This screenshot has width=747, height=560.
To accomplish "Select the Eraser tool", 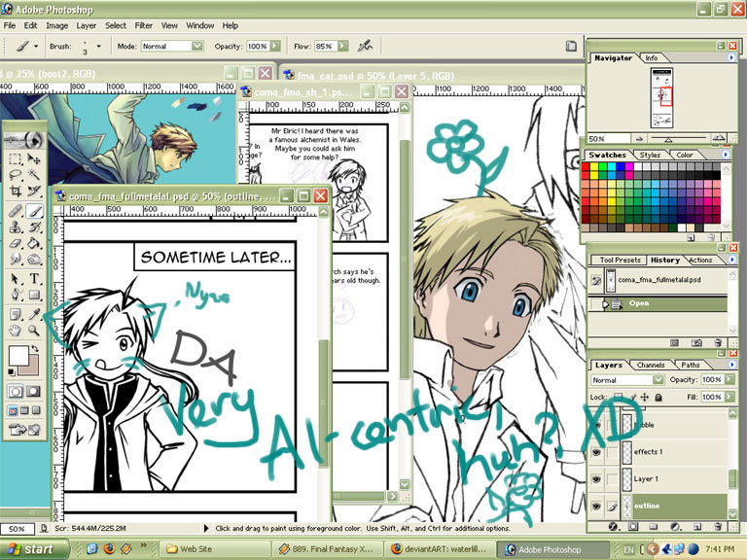I will click(16, 243).
